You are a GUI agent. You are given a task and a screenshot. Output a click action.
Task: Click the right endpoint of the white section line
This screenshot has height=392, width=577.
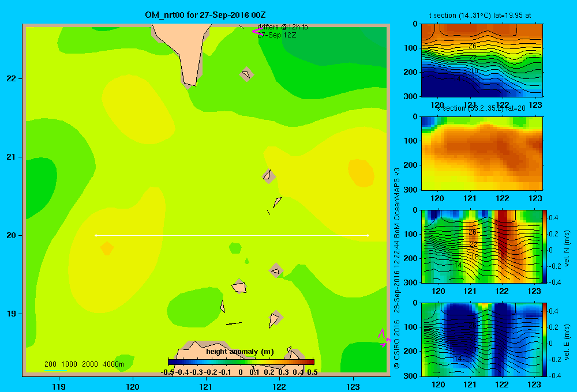[x=368, y=235]
